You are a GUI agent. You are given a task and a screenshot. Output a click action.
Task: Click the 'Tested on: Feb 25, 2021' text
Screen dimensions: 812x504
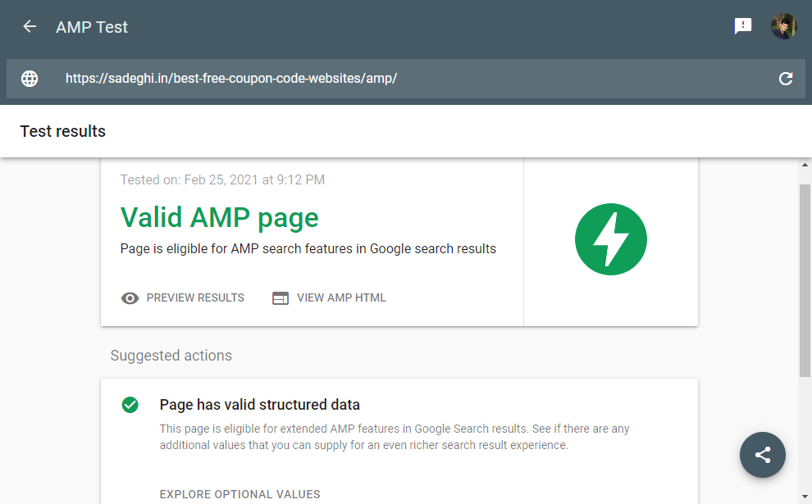point(222,179)
